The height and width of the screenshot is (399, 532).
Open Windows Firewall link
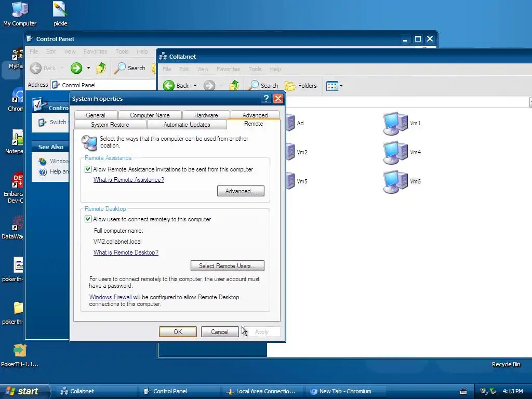(110, 297)
